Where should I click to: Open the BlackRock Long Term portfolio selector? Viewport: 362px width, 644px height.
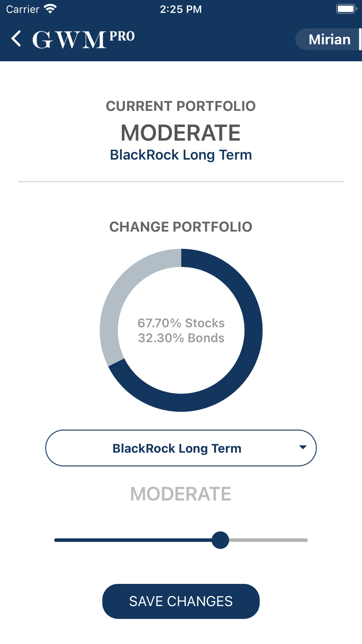pyautogui.click(x=181, y=448)
